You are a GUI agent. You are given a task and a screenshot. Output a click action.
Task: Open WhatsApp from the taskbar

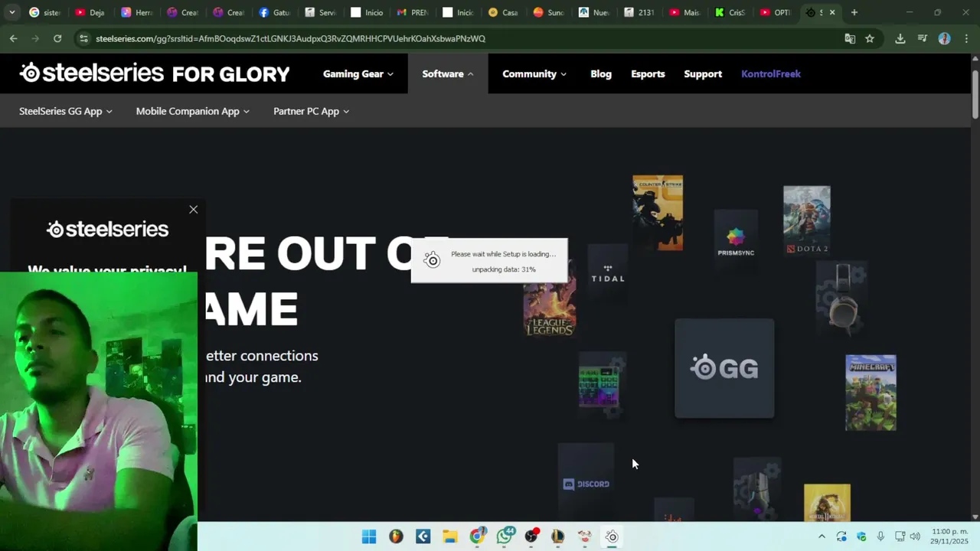[x=505, y=536]
